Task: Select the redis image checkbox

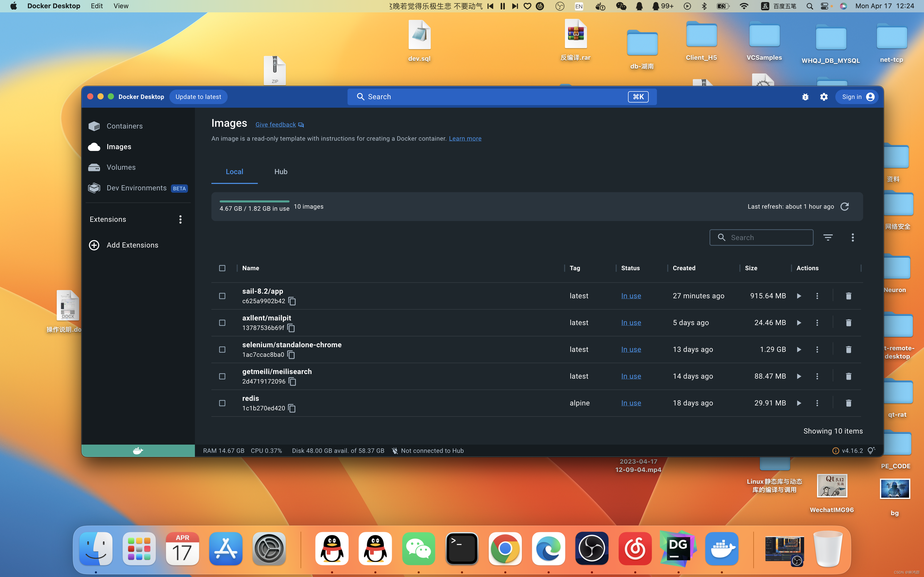Action: [222, 403]
